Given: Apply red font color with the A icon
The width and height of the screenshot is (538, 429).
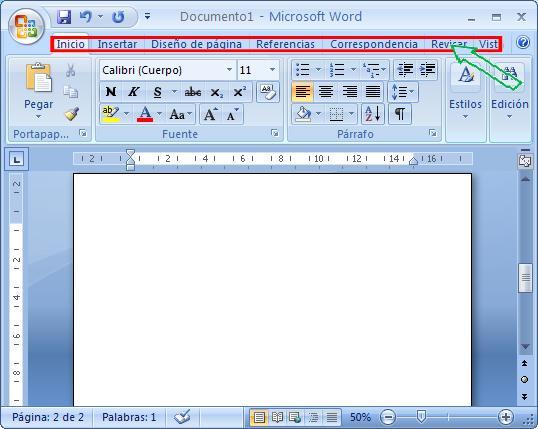Looking at the screenshot, I should tap(145, 114).
